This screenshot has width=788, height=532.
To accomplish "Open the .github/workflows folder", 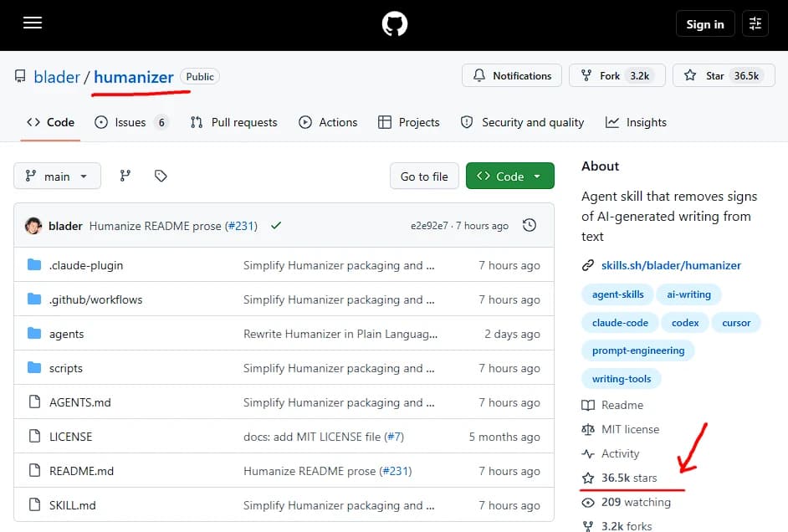I will coord(95,299).
